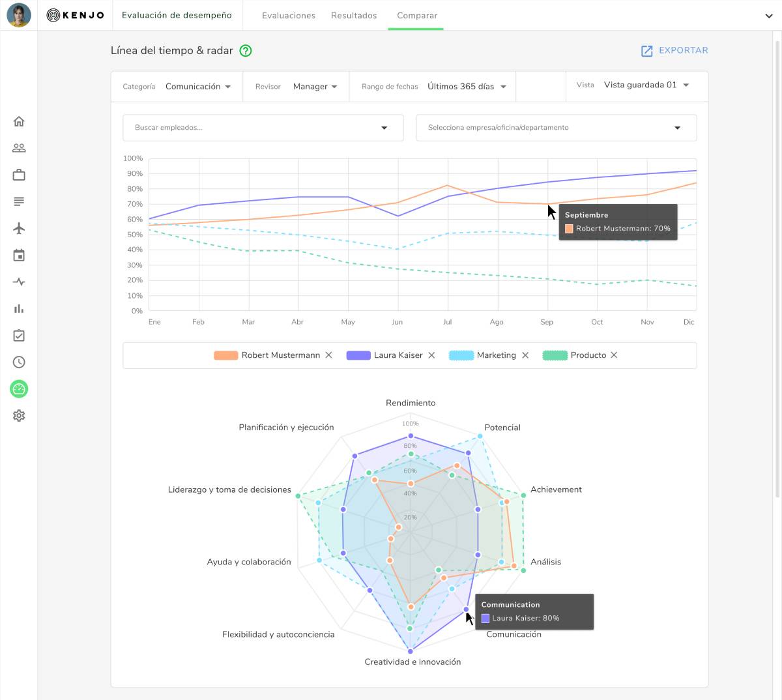Open the settings gear in sidebar

19,416
